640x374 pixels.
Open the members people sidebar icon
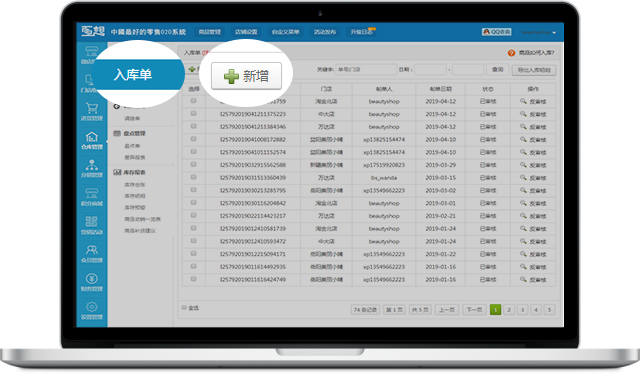(x=92, y=250)
